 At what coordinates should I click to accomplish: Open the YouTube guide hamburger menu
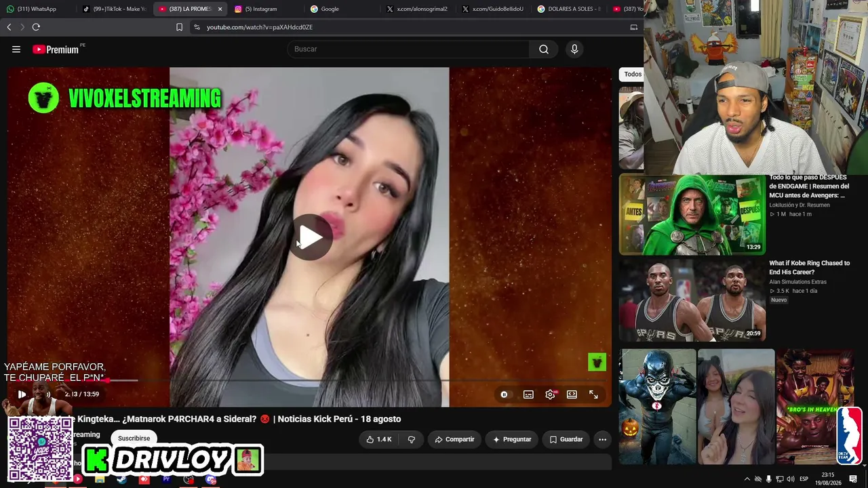click(x=16, y=49)
